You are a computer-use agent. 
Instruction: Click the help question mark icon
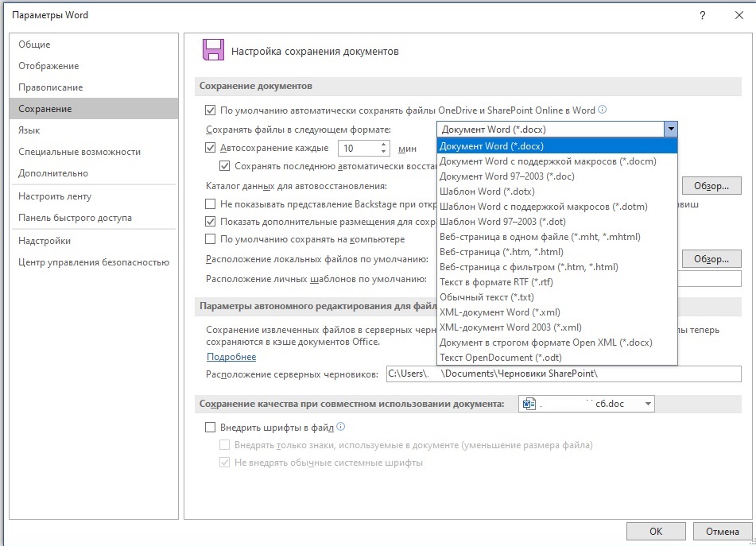pos(703,15)
